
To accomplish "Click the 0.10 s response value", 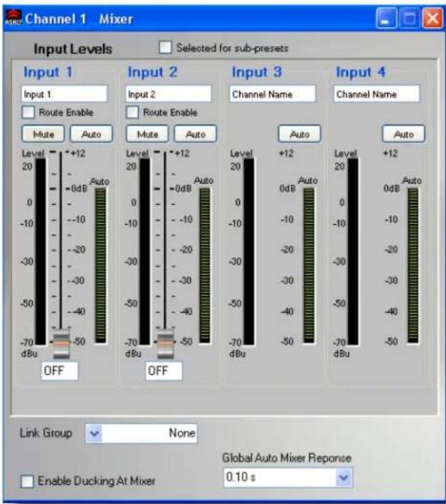I will pyautogui.click(x=241, y=477).
